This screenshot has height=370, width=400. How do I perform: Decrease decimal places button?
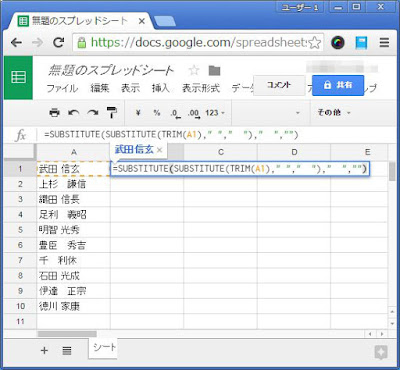tap(175, 113)
